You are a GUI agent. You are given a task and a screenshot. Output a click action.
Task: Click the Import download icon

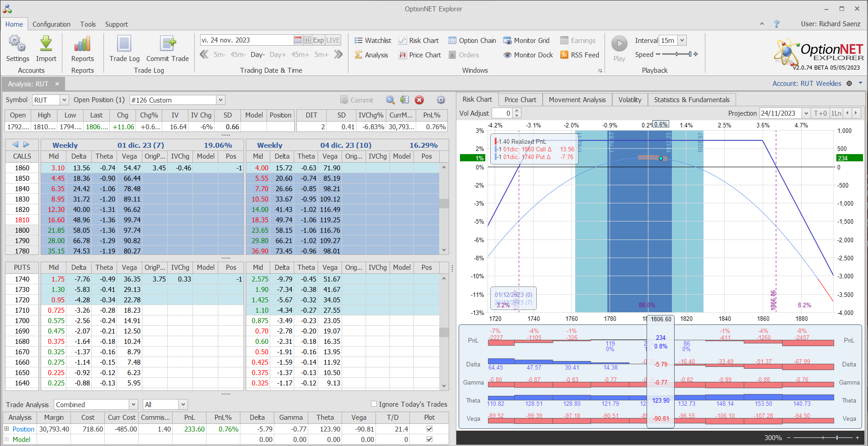pyautogui.click(x=46, y=44)
